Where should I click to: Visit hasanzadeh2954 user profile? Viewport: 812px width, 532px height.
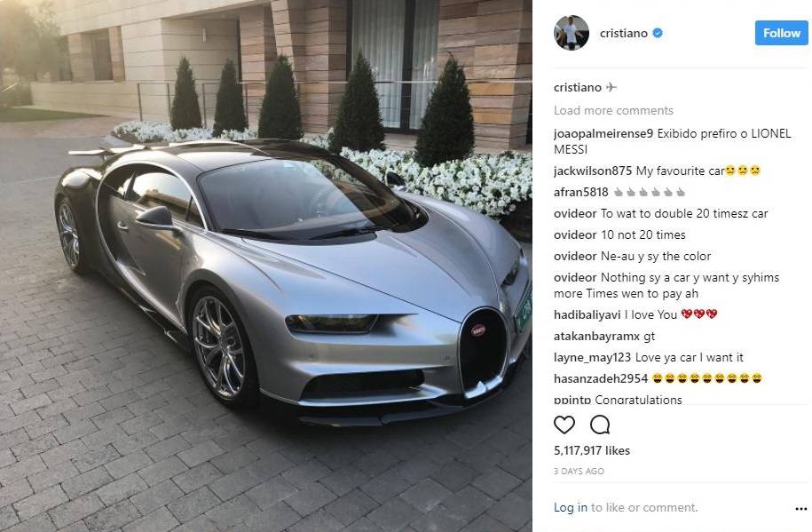[x=601, y=378]
